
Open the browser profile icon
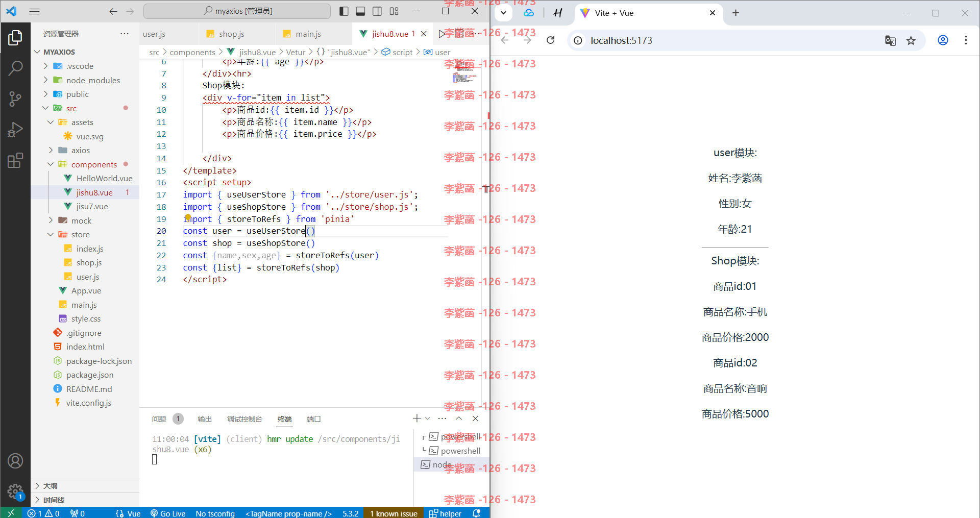pos(943,40)
